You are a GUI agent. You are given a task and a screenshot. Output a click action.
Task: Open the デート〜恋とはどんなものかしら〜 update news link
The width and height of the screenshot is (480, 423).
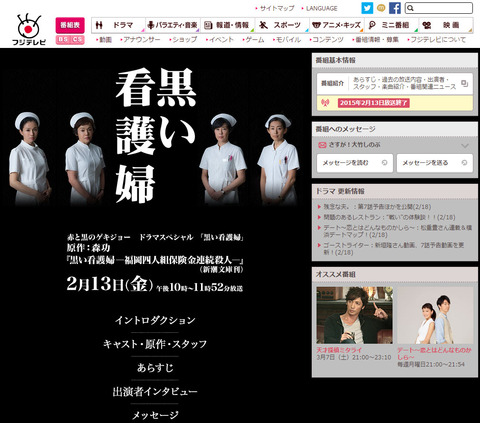[398, 231]
